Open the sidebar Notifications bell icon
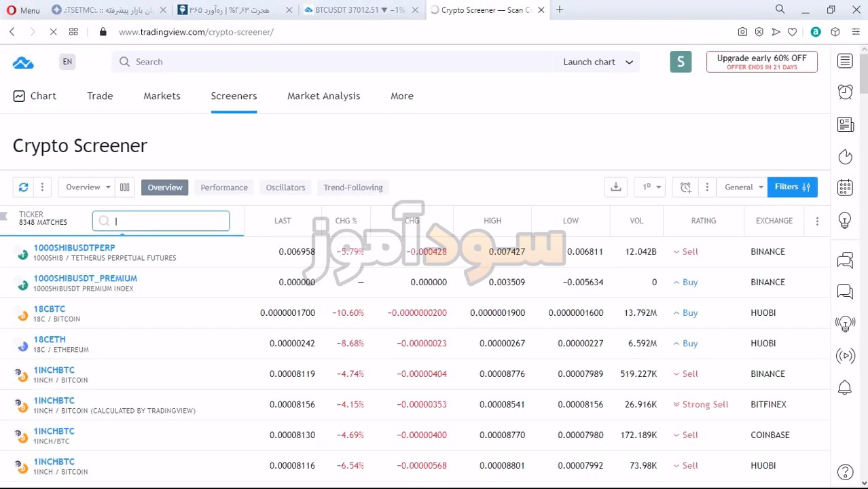The image size is (868, 489). click(x=845, y=388)
